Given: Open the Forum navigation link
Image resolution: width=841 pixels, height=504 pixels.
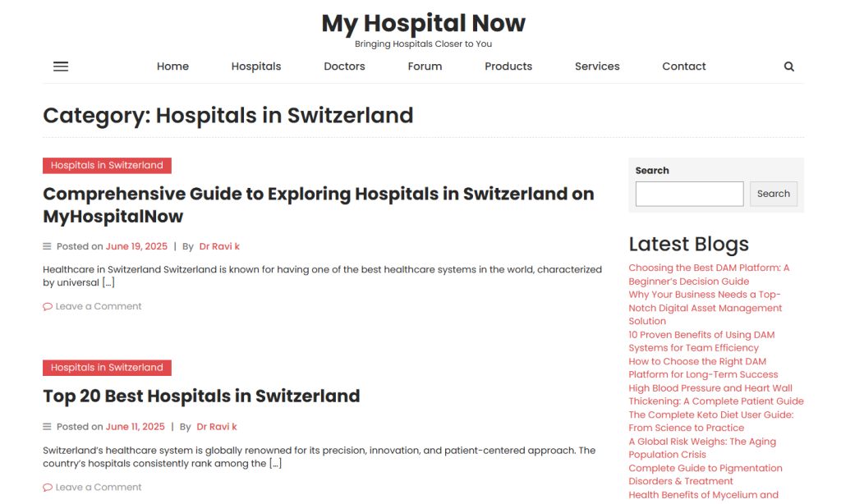Looking at the screenshot, I should [x=425, y=66].
